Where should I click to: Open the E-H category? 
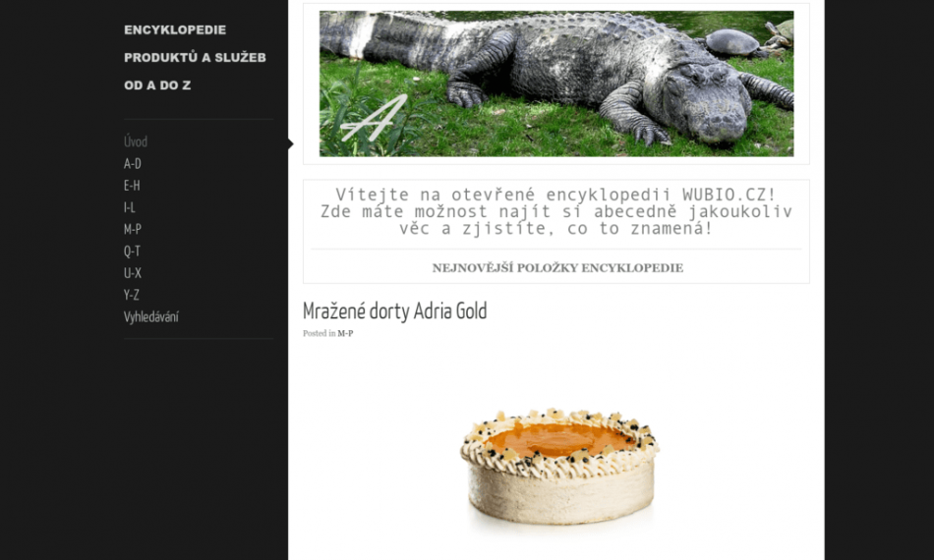(132, 186)
